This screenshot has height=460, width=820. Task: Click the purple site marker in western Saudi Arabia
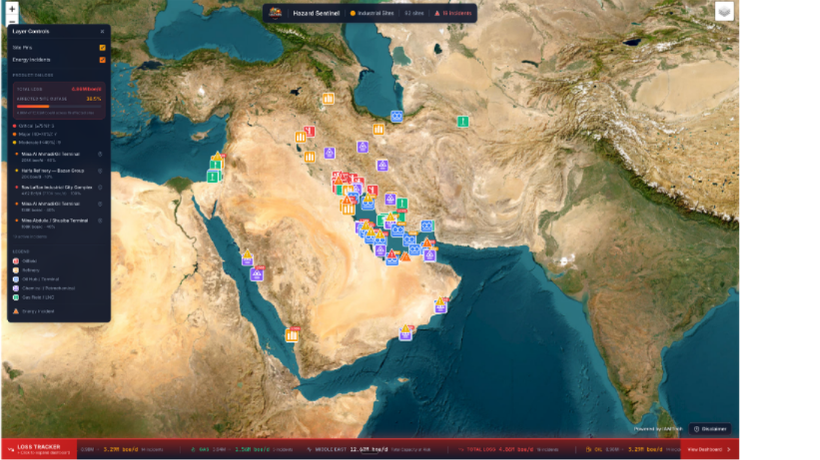coord(257,274)
